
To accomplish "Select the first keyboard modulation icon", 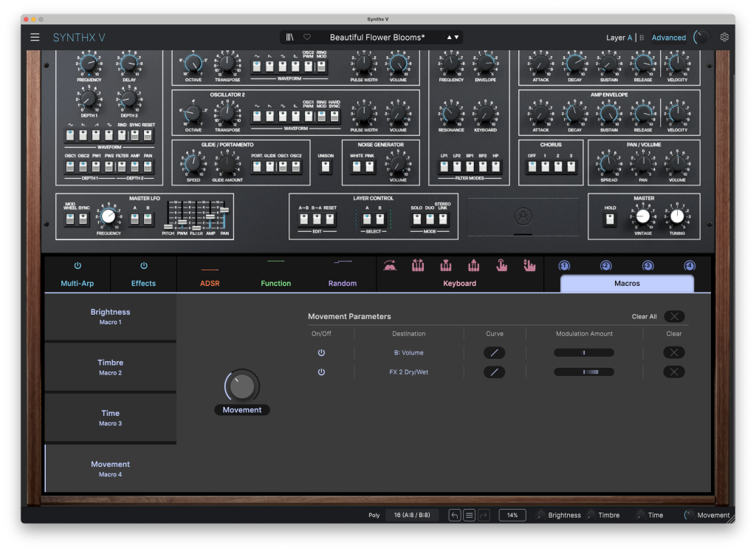I will (x=390, y=265).
